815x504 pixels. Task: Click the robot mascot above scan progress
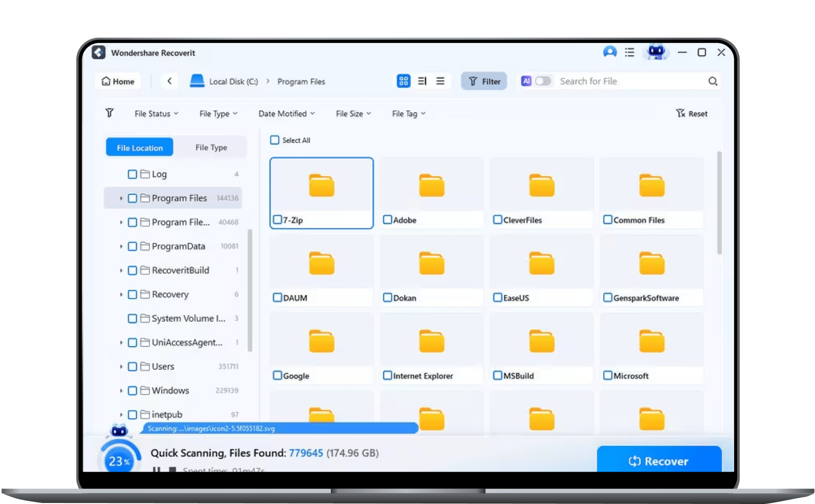pos(119,431)
